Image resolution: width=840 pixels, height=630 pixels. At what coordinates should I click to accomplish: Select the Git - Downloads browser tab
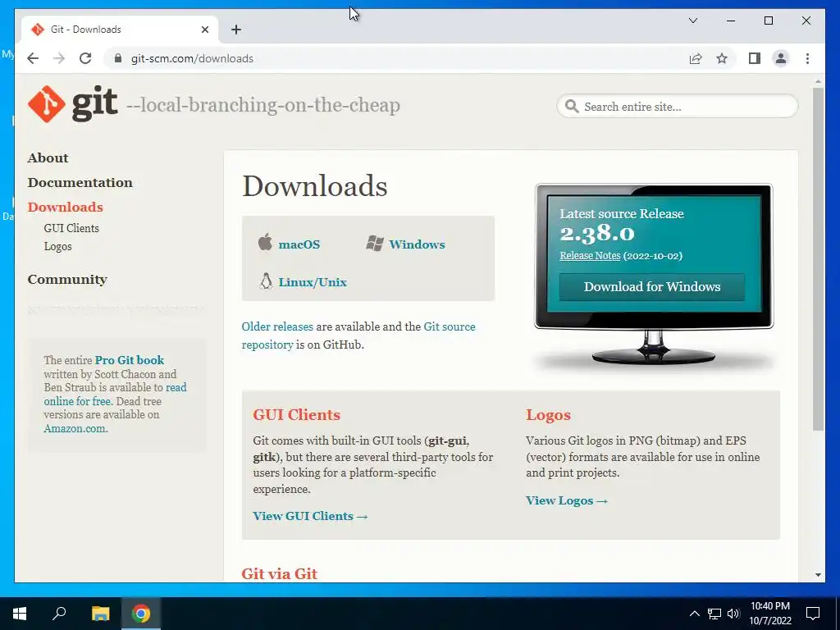click(x=120, y=30)
